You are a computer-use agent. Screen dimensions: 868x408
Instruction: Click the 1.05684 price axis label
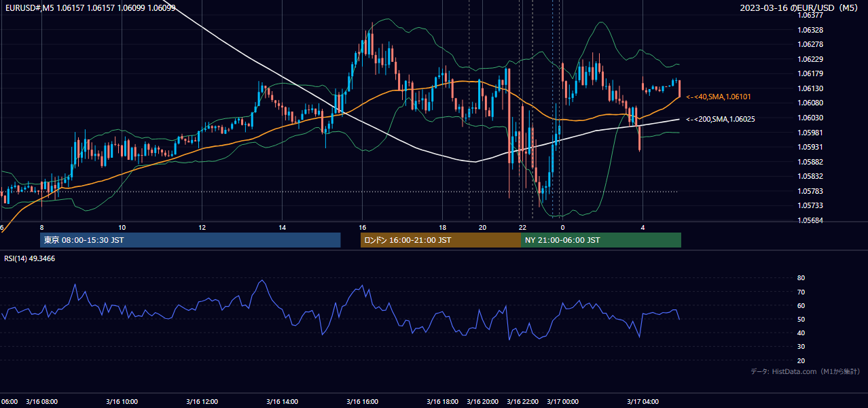pyautogui.click(x=810, y=221)
